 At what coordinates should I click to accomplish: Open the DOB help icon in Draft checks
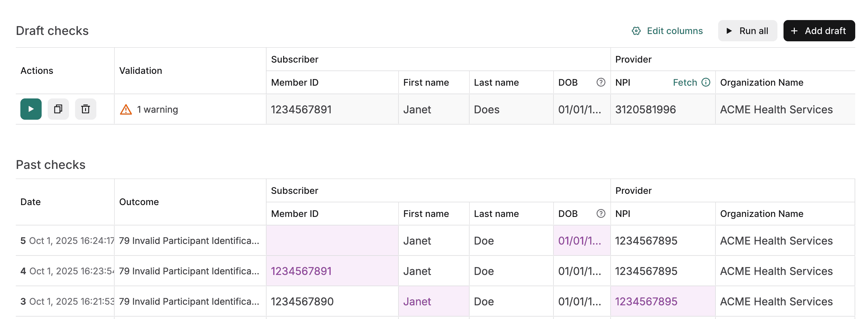tap(601, 82)
